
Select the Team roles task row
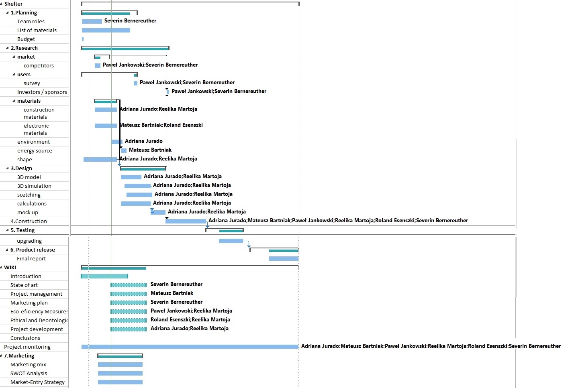(x=31, y=22)
